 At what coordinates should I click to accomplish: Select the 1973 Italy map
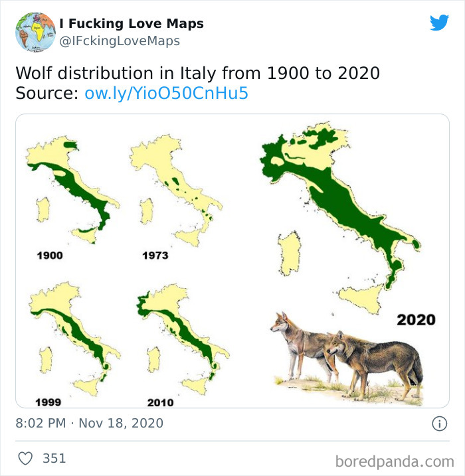[177, 191]
